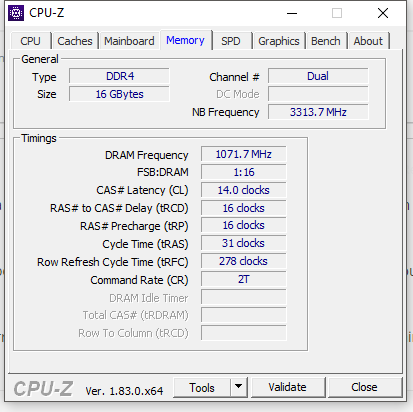This screenshot has width=413, height=412.
Task: Go to the Mainboard tab
Action: click(129, 41)
